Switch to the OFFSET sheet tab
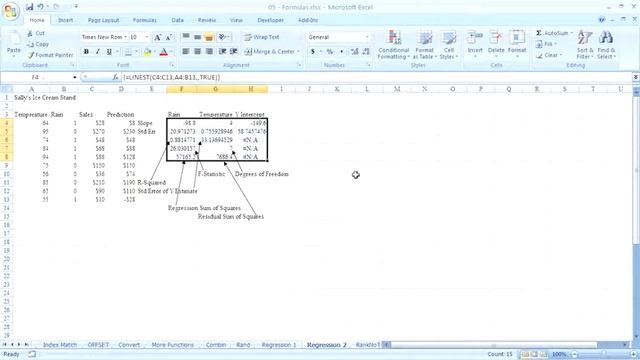 click(x=98, y=345)
